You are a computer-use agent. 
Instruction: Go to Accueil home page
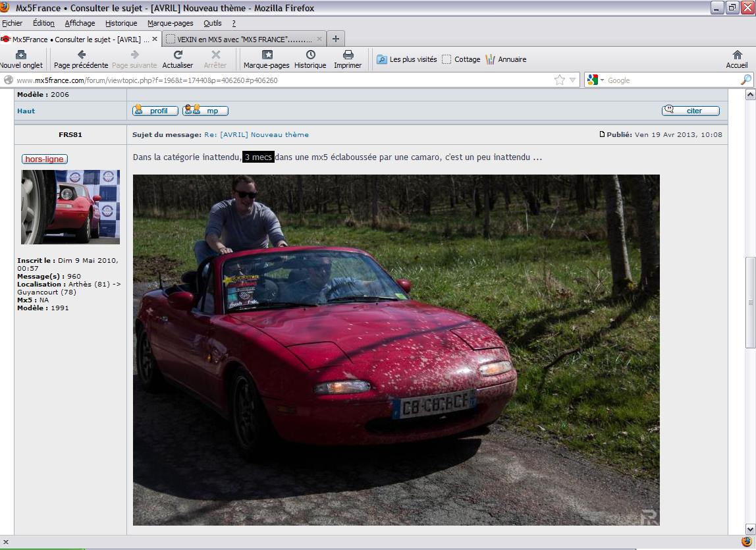point(737,59)
